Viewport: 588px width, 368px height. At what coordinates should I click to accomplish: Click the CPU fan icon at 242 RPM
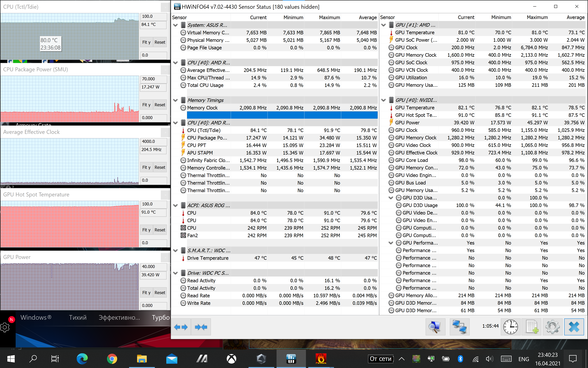183,228
